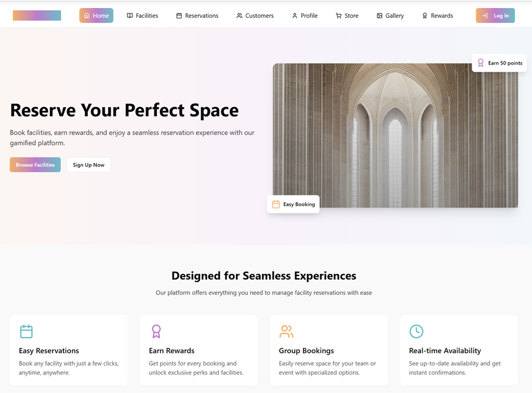
Task: Open the Home navigation item
Action: click(96, 15)
